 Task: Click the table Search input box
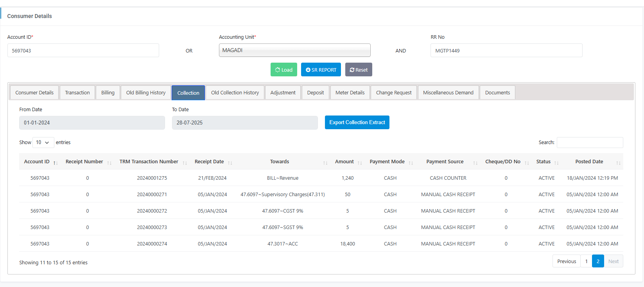coord(590,143)
